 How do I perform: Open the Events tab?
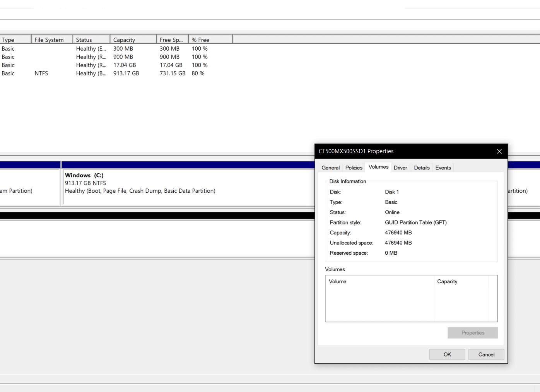(x=443, y=168)
